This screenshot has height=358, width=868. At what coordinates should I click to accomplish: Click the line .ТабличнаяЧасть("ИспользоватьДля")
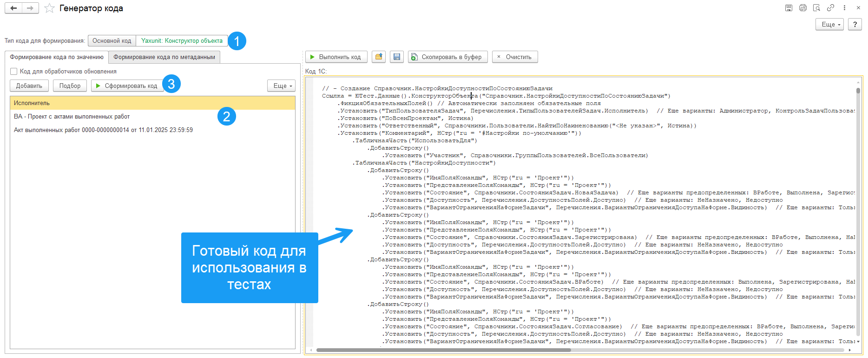[x=414, y=140]
